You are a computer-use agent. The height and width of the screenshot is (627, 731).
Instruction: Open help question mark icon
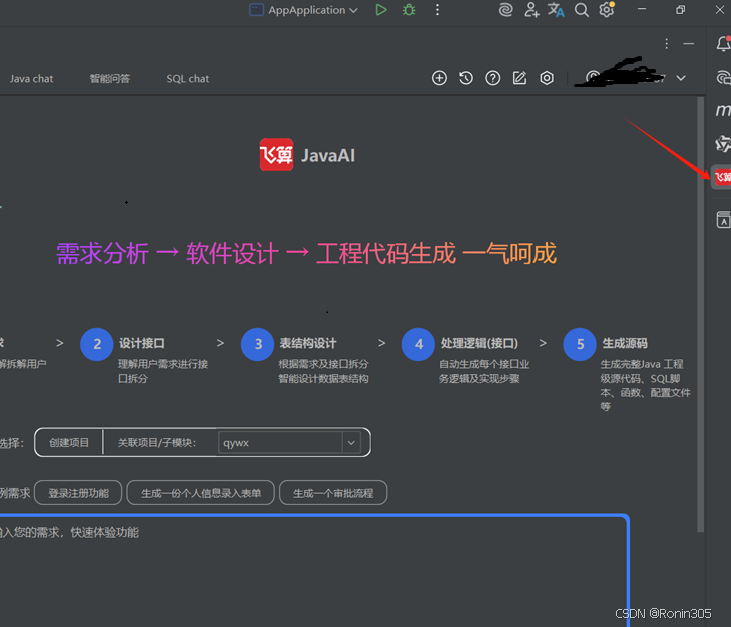492,78
